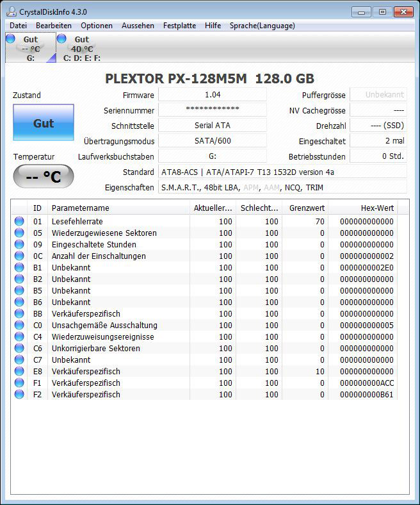Select the Wiederzugewiesene Sektoren parameter name
420x505 pixels.
point(104,233)
